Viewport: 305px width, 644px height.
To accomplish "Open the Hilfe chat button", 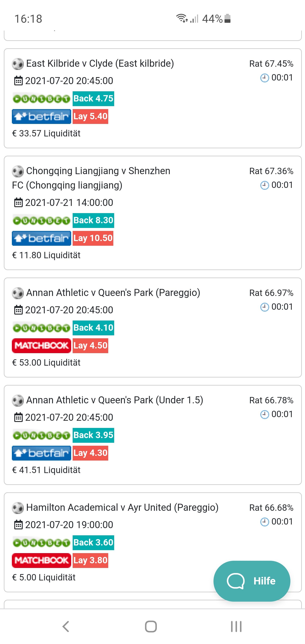I will 252,581.
